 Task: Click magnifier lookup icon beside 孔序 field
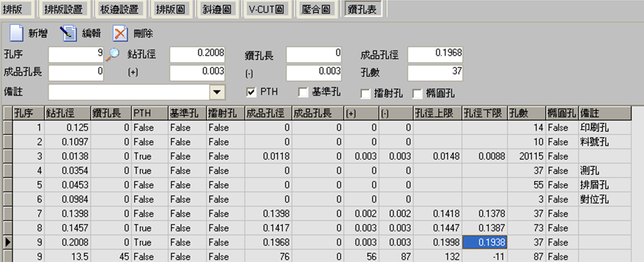[x=112, y=54]
